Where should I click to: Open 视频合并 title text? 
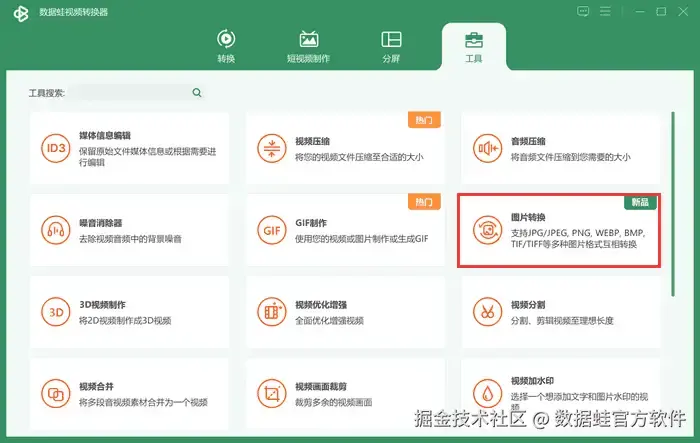click(x=96, y=386)
